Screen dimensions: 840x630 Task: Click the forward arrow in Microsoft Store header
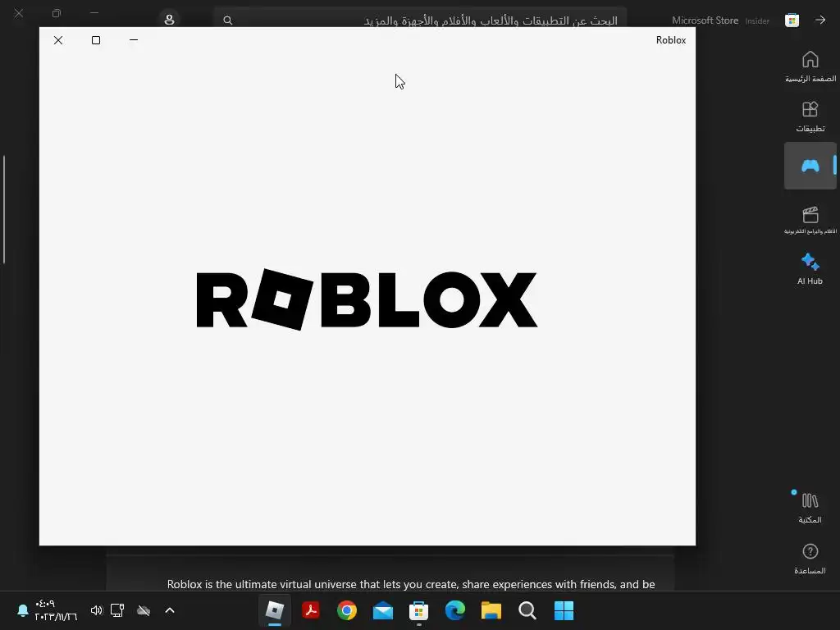(x=820, y=20)
